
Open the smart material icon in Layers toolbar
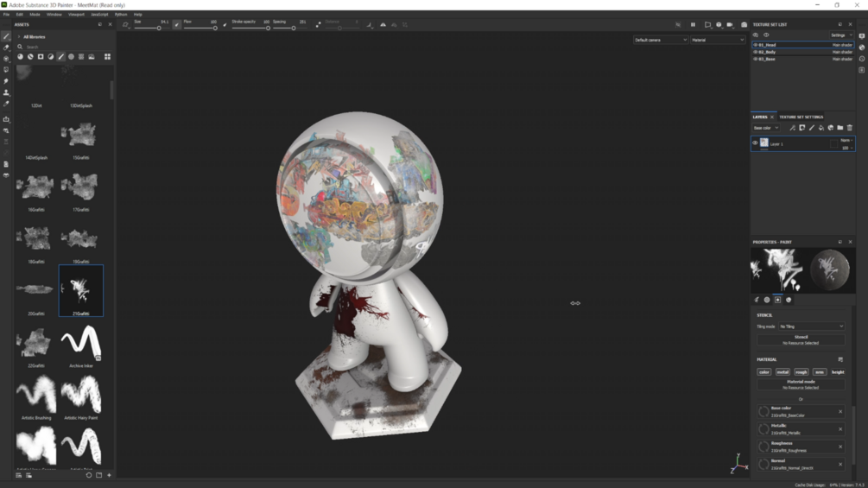(x=830, y=128)
